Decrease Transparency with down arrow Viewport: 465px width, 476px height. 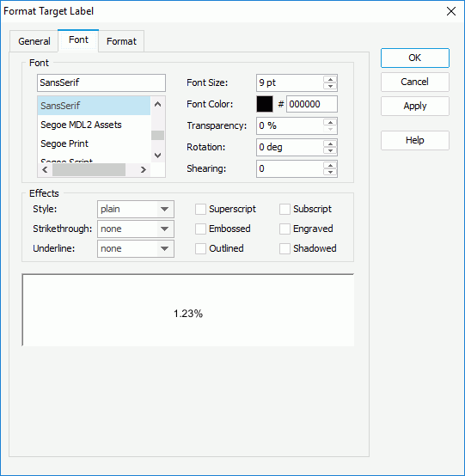coord(330,130)
